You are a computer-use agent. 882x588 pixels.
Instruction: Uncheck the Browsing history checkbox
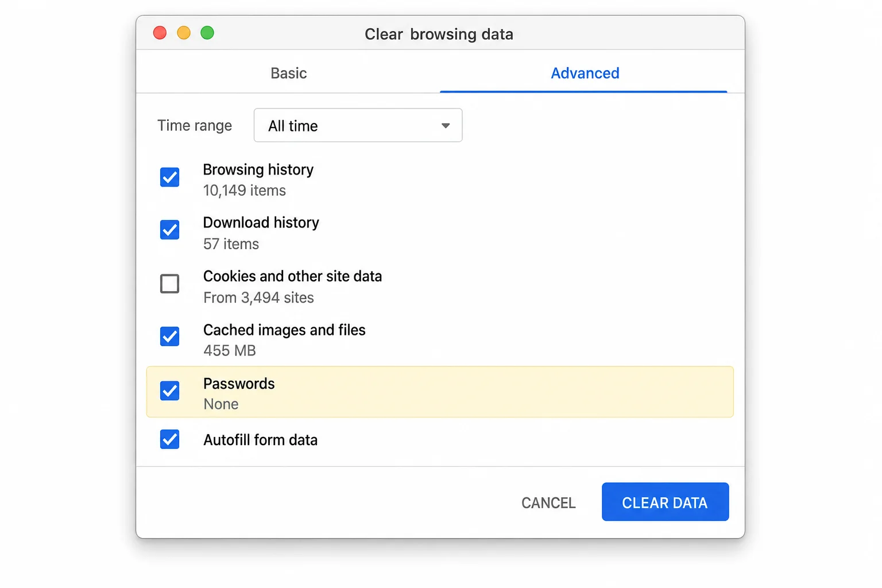click(x=169, y=177)
